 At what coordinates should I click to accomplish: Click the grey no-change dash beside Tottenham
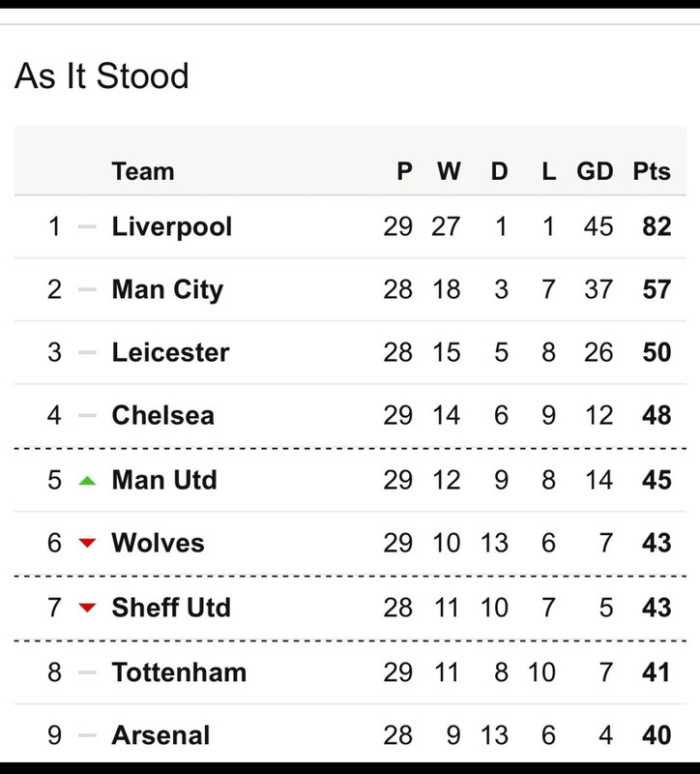(87, 672)
